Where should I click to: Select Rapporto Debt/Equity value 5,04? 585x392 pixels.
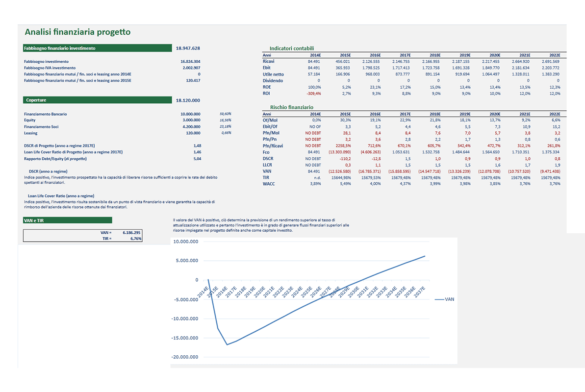click(x=197, y=159)
